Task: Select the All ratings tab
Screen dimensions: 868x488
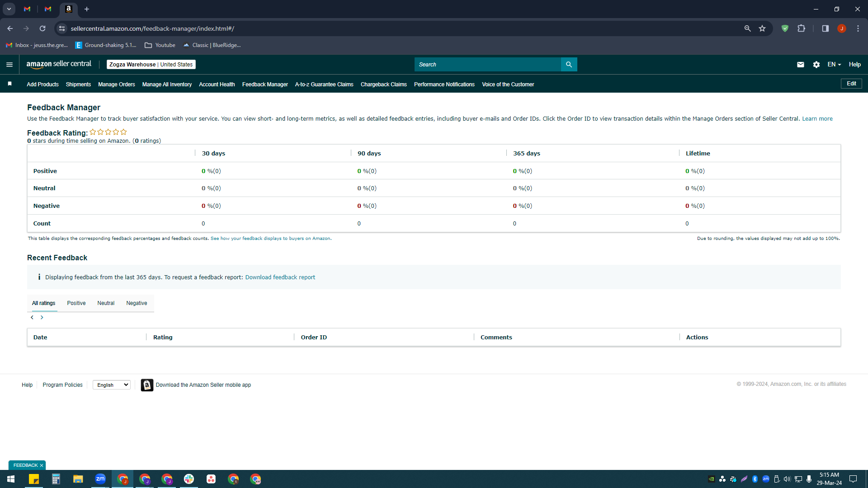Action: (44, 303)
